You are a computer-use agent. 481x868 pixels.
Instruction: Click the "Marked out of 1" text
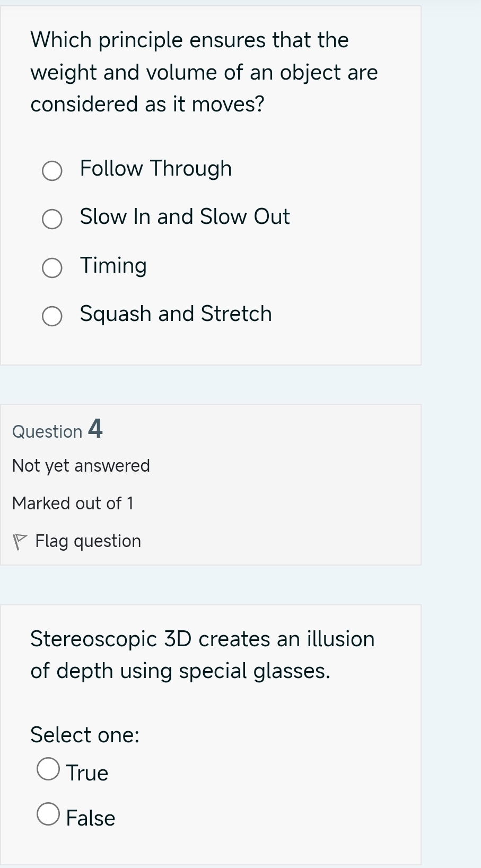(x=73, y=504)
